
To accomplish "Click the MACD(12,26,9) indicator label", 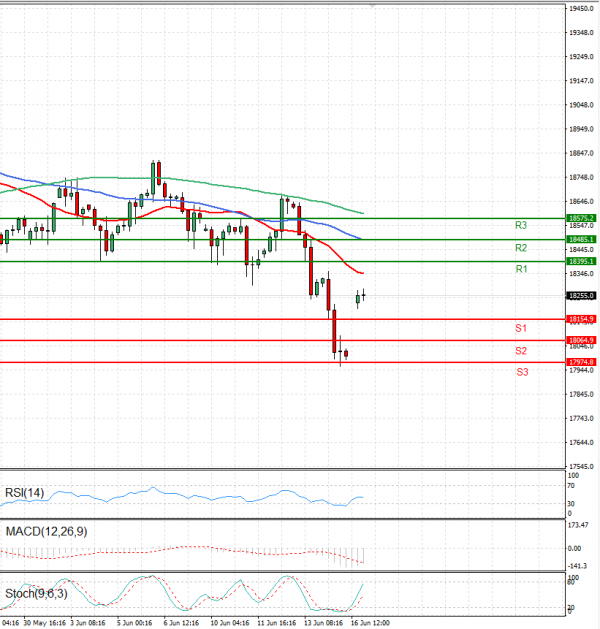I will pyautogui.click(x=46, y=532).
